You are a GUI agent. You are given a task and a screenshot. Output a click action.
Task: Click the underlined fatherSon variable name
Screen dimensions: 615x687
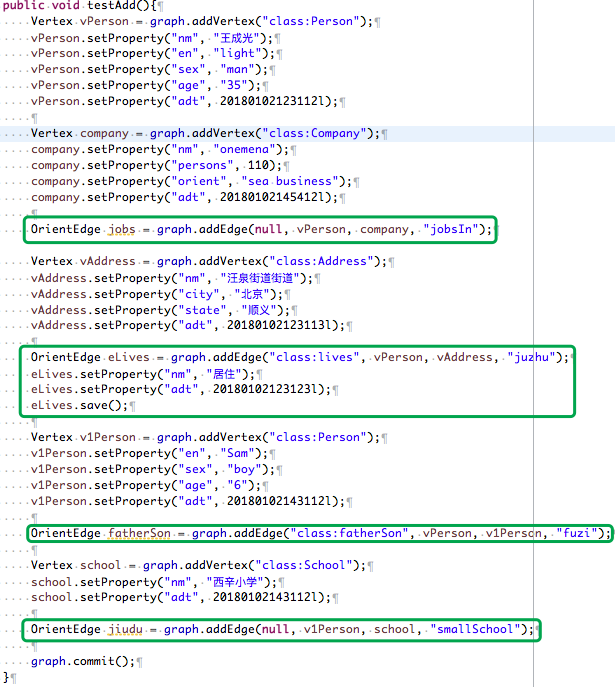click(x=139, y=534)
